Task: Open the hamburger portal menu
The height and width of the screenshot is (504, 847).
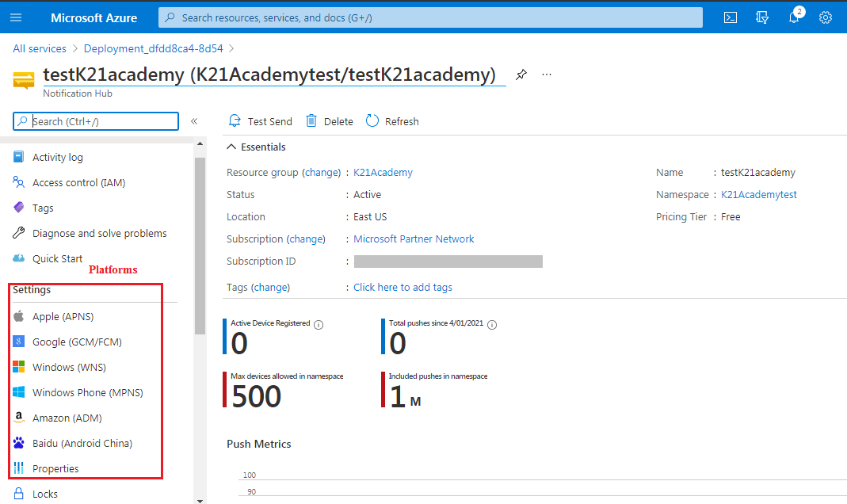Action: click(x=16, y=17)
